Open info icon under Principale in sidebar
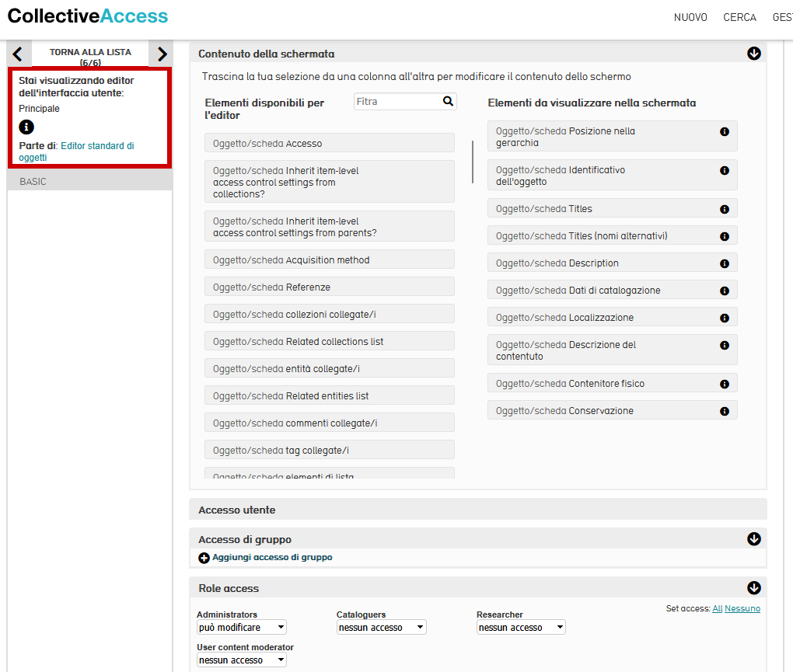The width and height of the screenshot is (793, 672). click(26, 127)
